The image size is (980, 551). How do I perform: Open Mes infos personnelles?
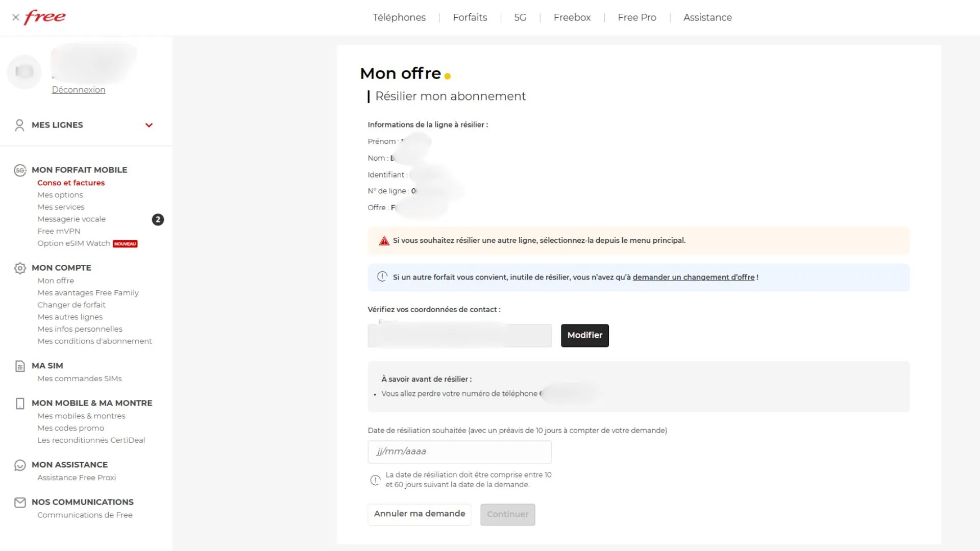pyautogui.click(x=80, y=329)
